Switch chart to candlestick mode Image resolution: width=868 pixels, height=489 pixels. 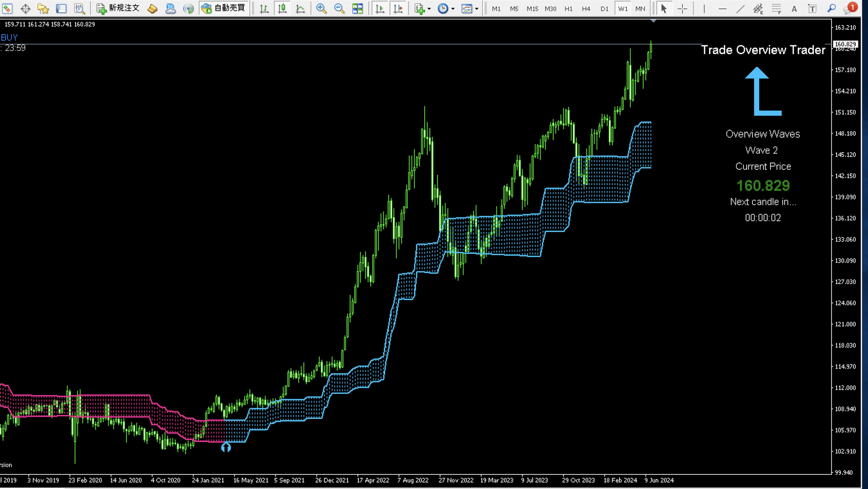tap(282, 8)
